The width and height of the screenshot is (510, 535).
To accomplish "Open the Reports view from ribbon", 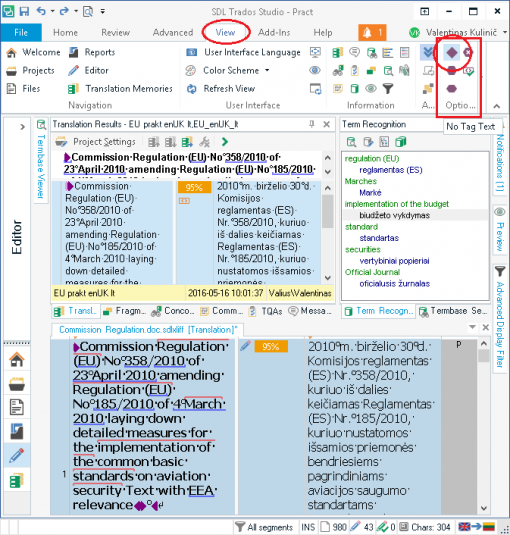I will click(92, 52).
